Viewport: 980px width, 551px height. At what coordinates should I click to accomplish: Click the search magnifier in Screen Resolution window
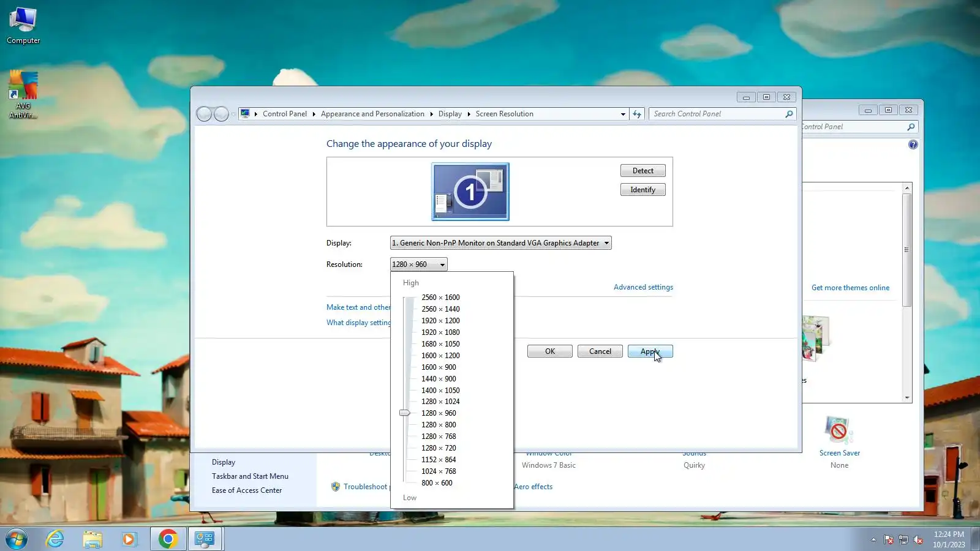pyautogui.click(x=789, y=114)
